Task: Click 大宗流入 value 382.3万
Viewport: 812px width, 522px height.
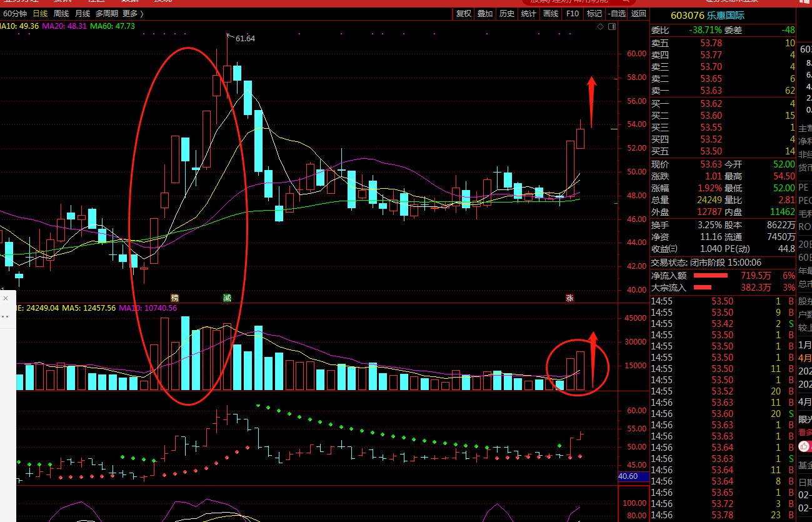Action: tap(756, 288)
